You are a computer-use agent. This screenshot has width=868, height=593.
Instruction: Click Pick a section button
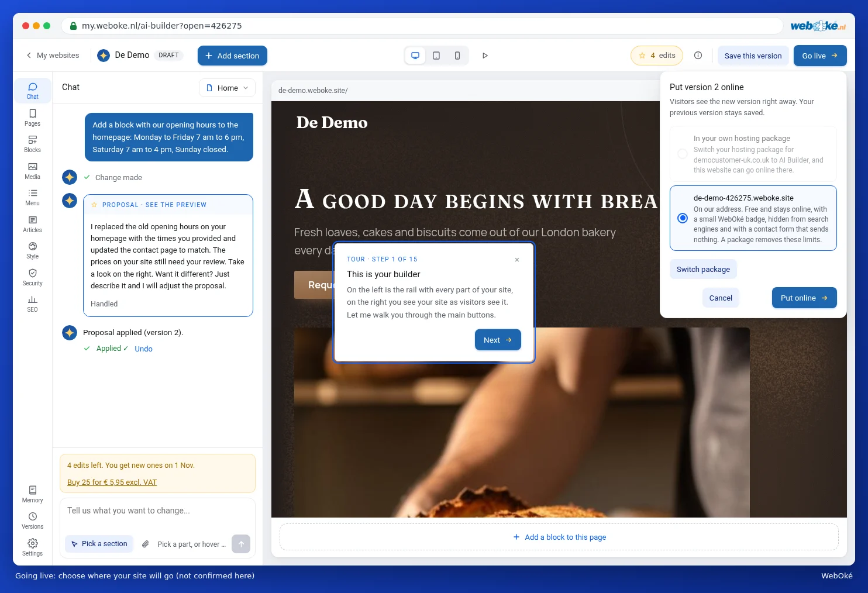click(99, 544)
